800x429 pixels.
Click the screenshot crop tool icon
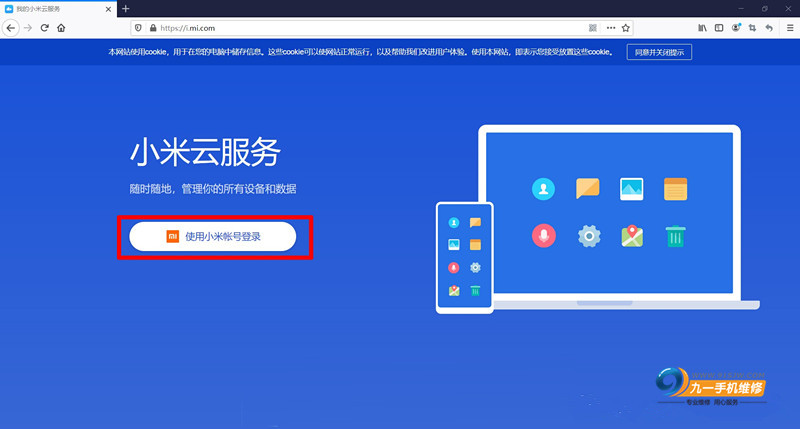(753, 28)
